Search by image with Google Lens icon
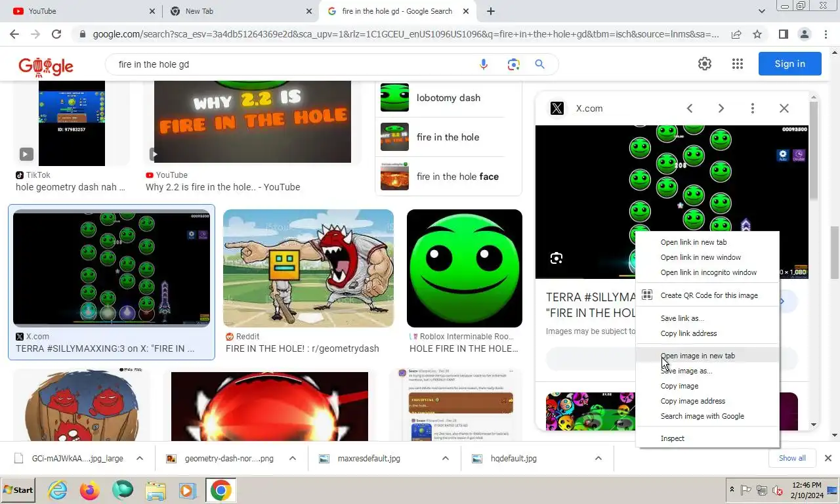 pos(513,64)
